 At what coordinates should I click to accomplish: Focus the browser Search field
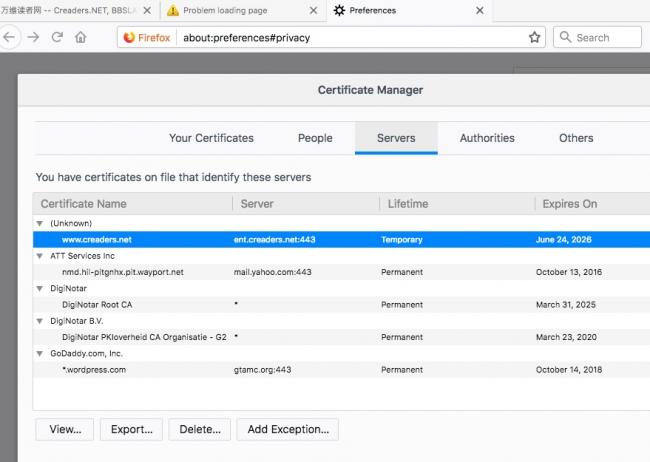pos(597,37)
